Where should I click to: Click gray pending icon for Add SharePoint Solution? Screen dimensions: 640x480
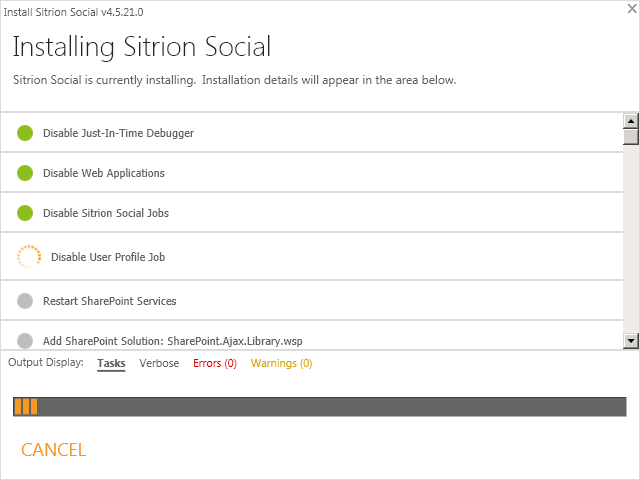pos(25,340)
